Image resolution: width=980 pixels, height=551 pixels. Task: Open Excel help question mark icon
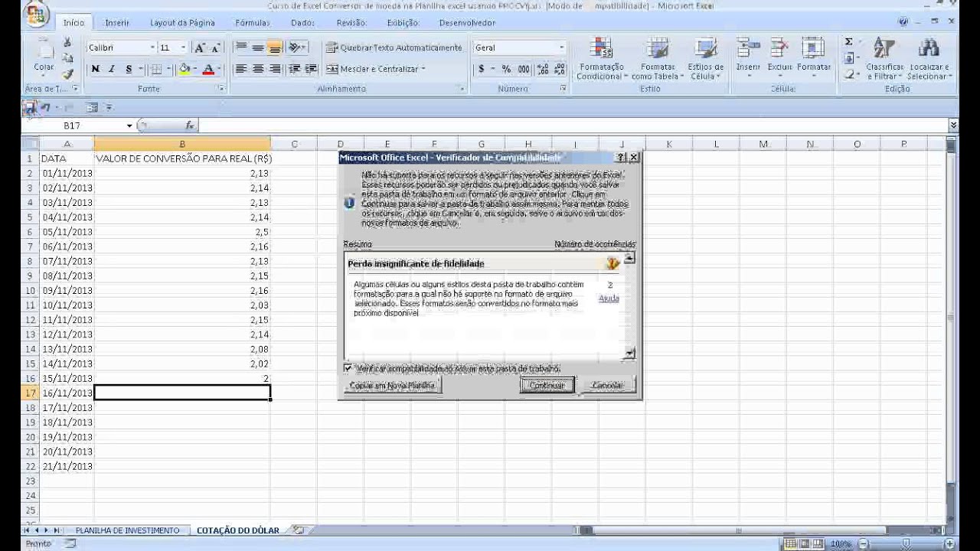[x=904, y=22]
